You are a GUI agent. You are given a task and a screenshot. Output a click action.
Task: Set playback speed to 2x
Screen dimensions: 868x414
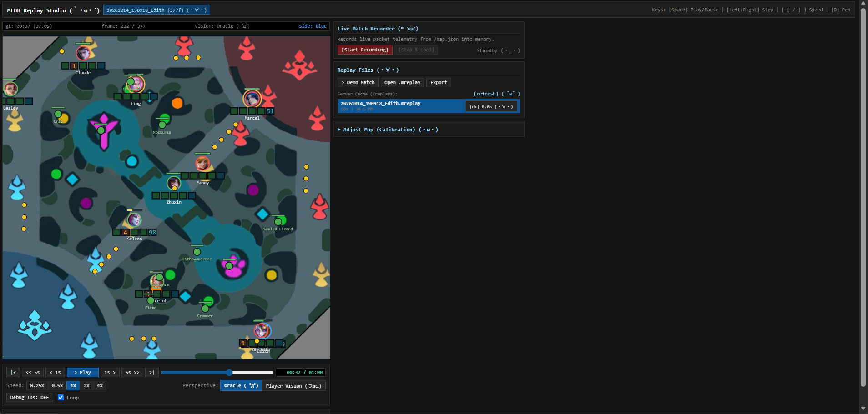(86, 386)
